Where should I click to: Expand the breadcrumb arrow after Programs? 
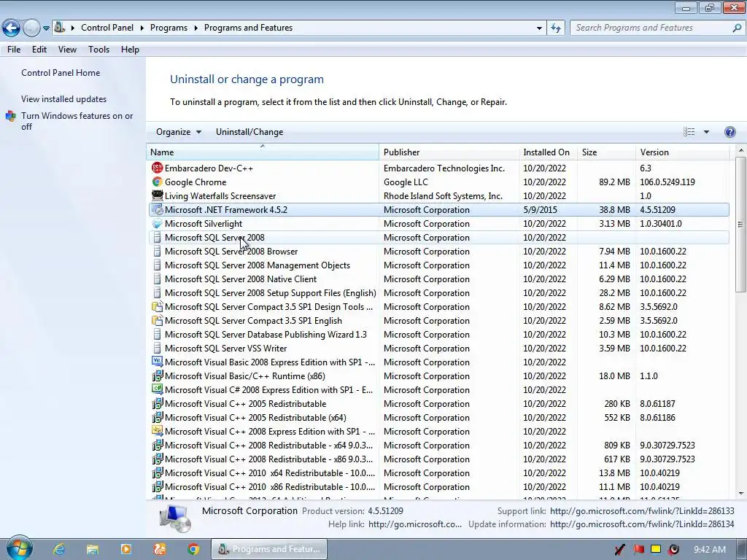click(196, 28)
